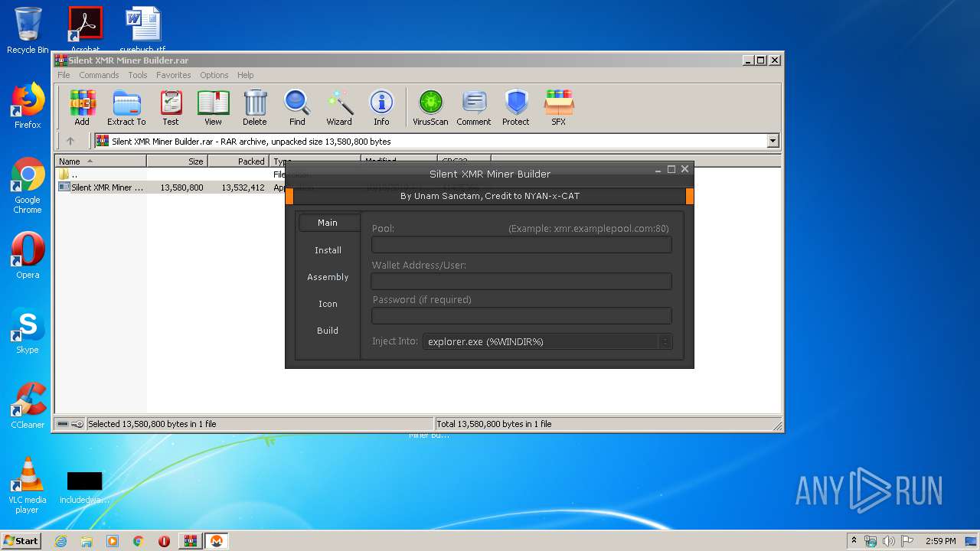
Task: Click the View file icon
Action: point(213,108)
